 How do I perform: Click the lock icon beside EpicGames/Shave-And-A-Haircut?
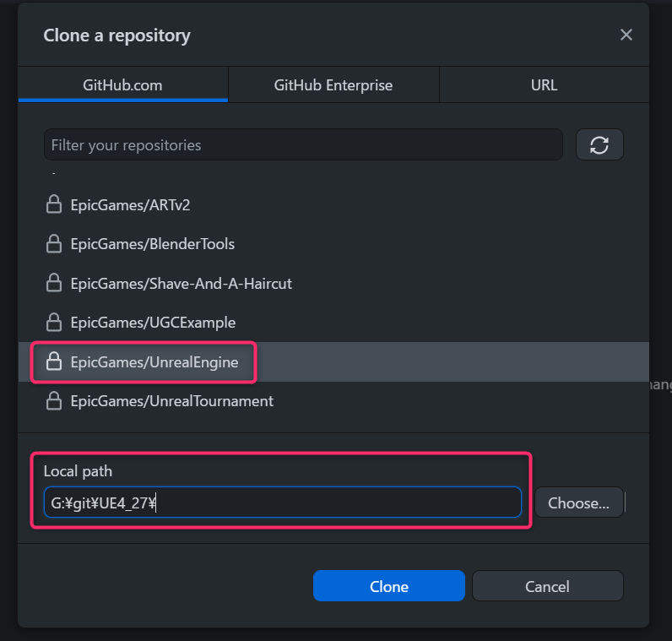(54, 283)
